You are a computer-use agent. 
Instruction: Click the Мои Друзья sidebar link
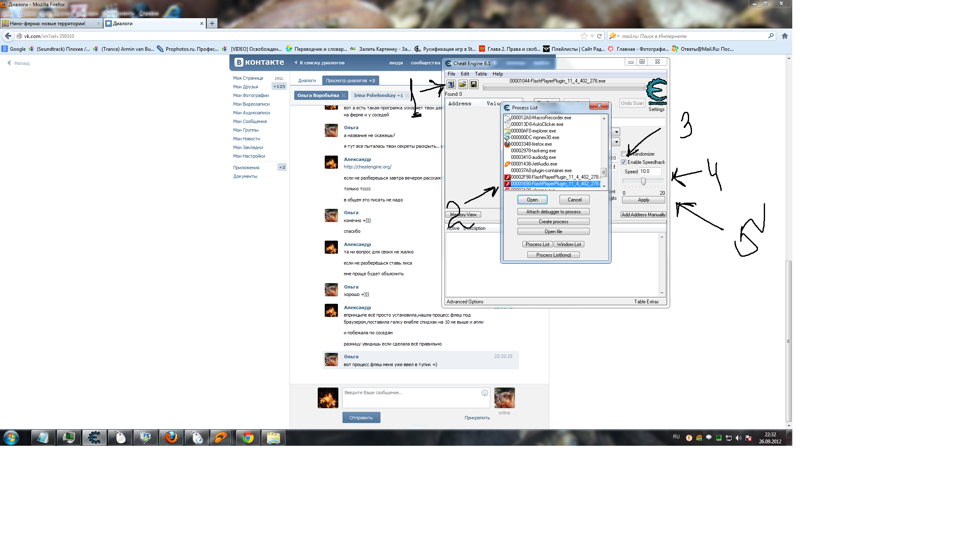[x=246, y=87]
